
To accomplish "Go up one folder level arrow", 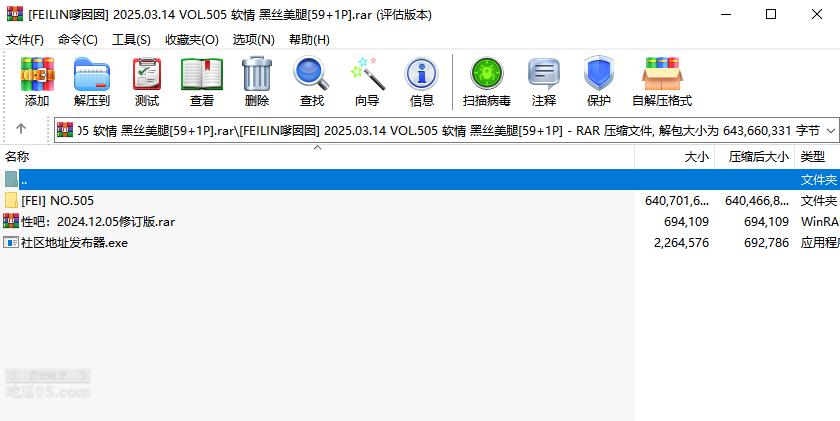I will [x=21, y=129].
